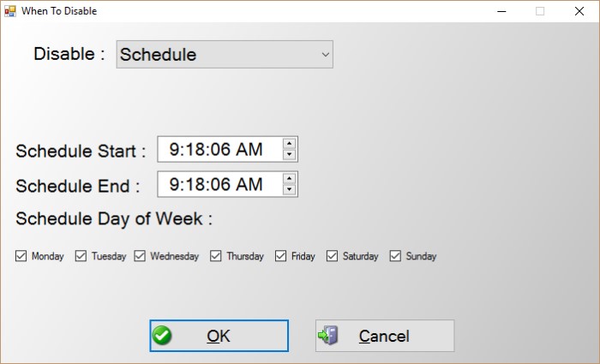Uncheck the Monday checkbox
The width and height of the screenshot is (600, 364).
(21, 255)
